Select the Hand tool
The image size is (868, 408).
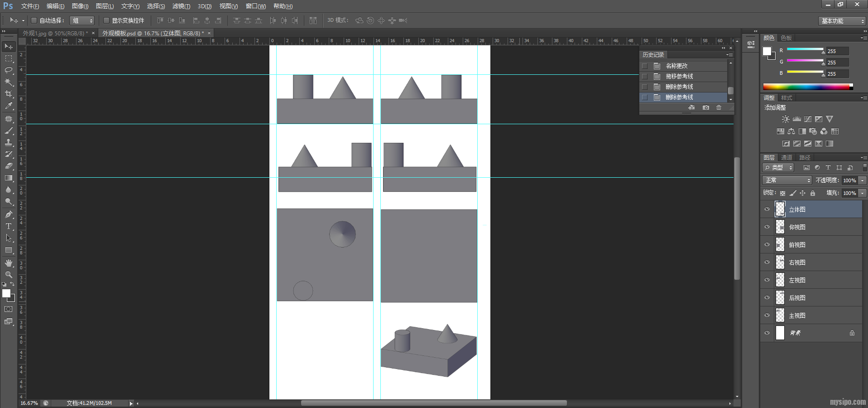(9, 263)
